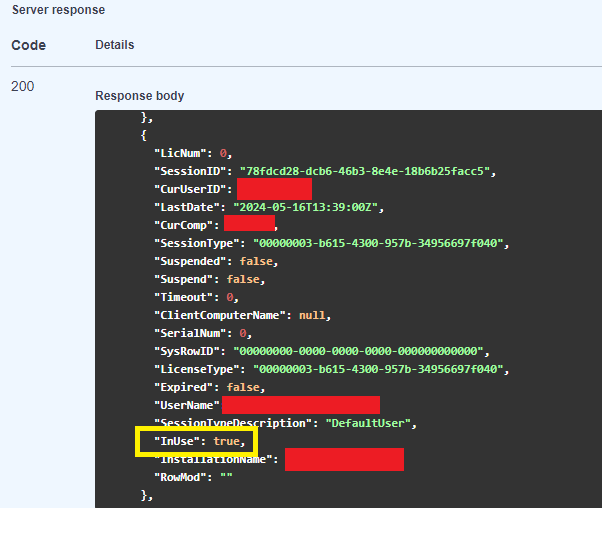Click the "DefaultUser" description value
The height and width of the screenshot is (539, 602).
368,423
